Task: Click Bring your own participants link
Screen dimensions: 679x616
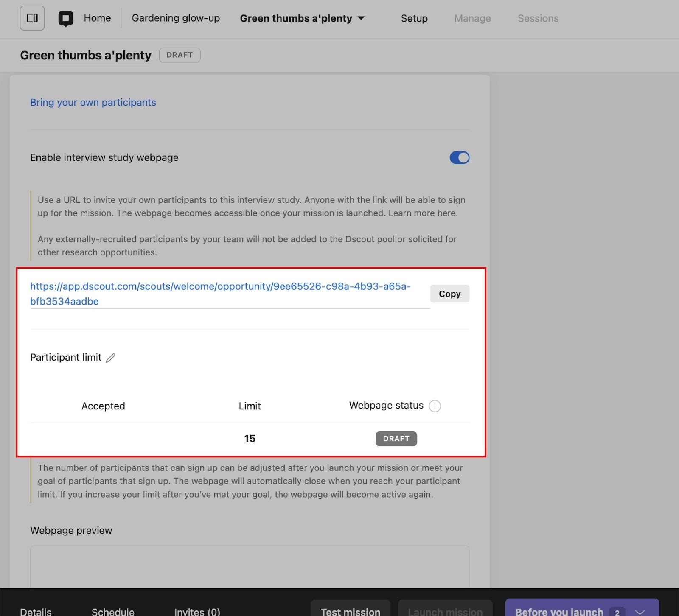Action: pos(93,103)
